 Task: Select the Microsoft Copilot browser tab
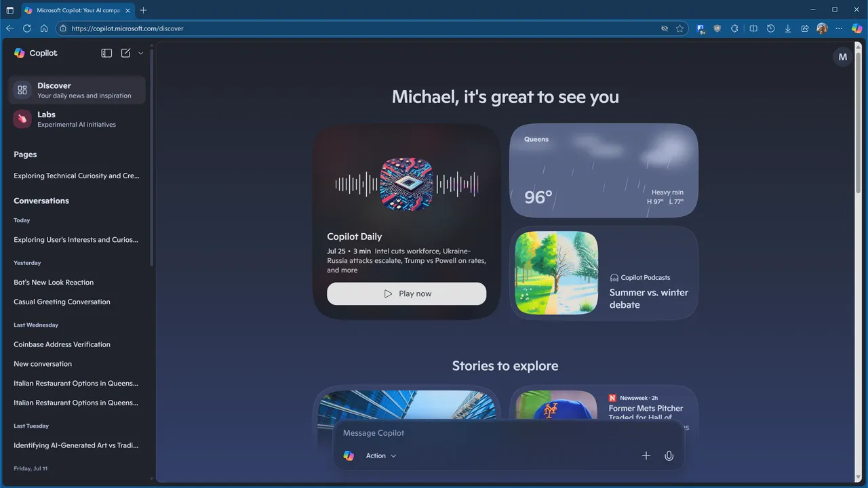click(78, 10)
